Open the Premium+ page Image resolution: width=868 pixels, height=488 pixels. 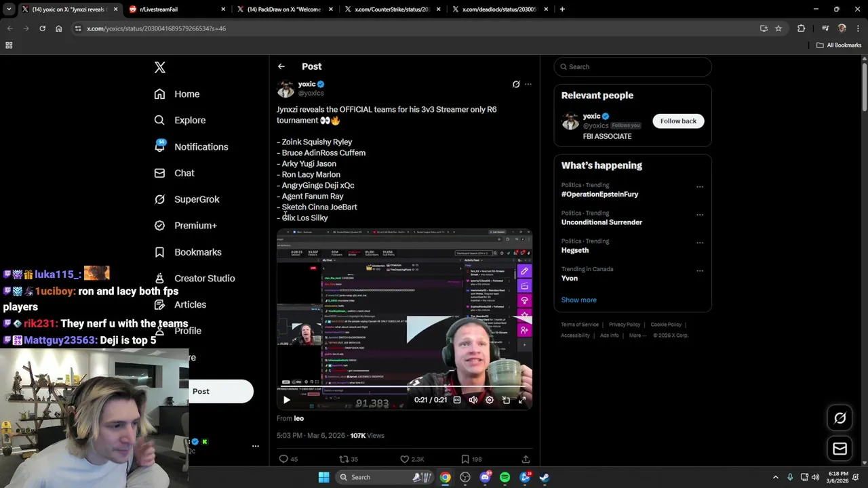coord(186,225)
